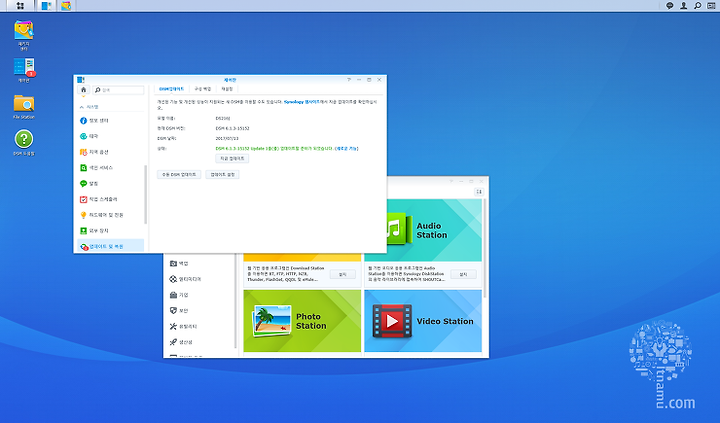
Task: Open the What's New (새로운 기능) link
Action: 346,148
